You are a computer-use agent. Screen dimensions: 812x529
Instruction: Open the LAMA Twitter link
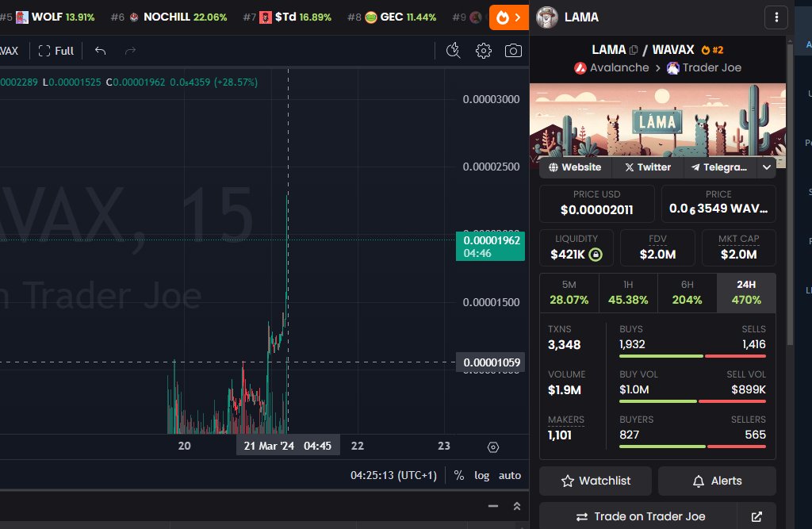click(648, 167)
